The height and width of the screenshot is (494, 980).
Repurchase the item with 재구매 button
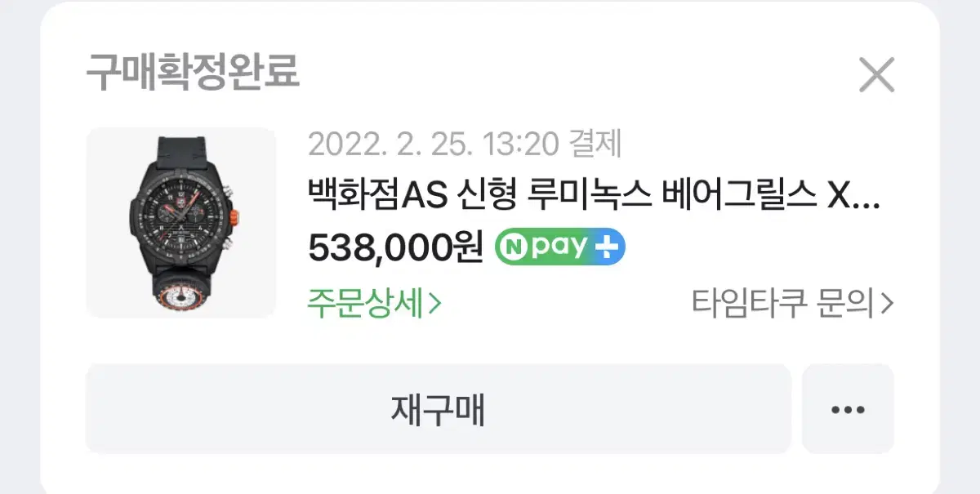click(439, 409)
